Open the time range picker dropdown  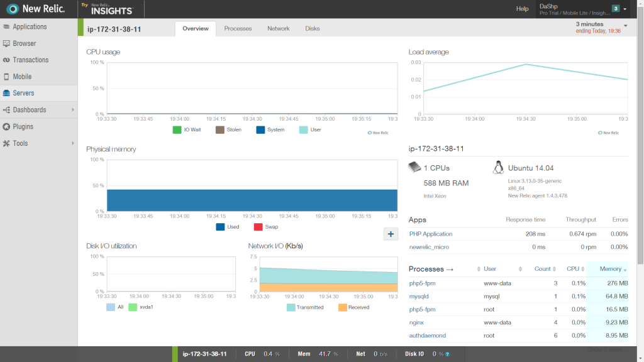601,27
